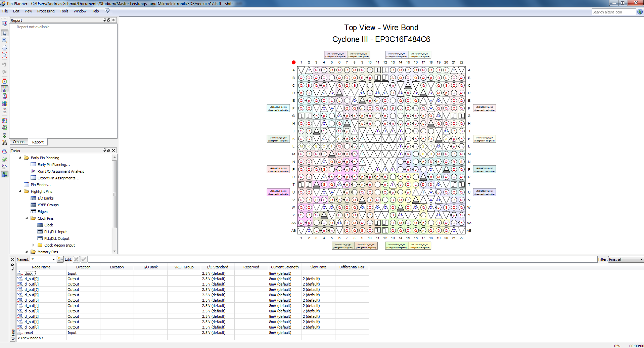Select PLL/DLL Output tree item
Viewport: 644px width, 348px height.
click(x=57, y=238)
